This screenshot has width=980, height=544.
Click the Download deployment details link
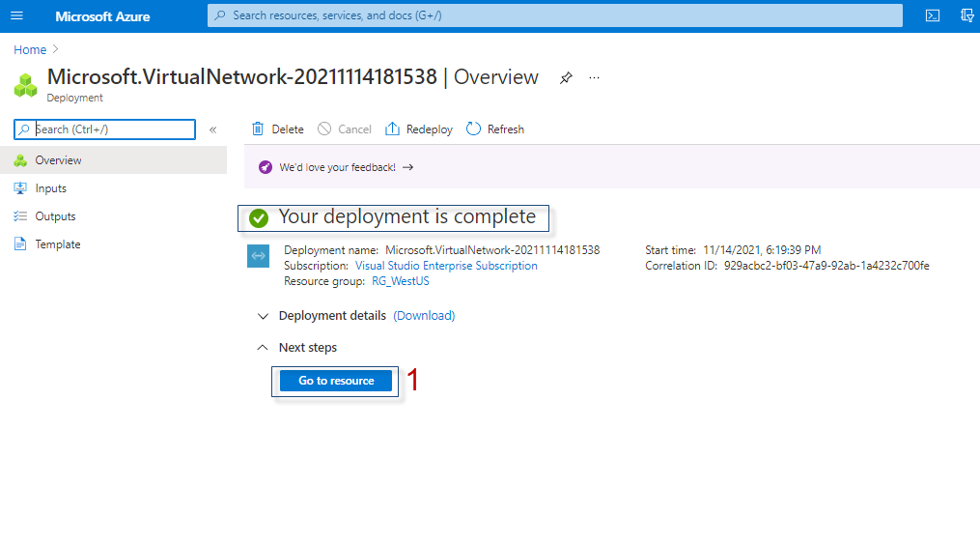pos(424,316)
